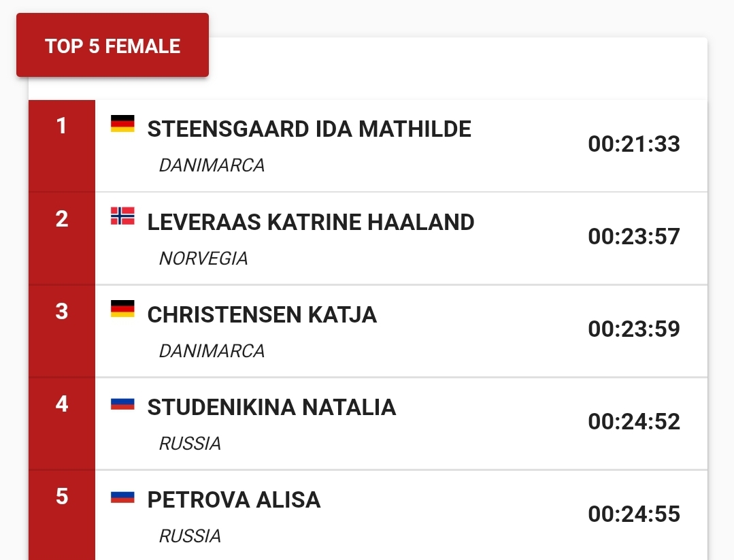Click the rank 2 position badge

[x=62, y=219]
